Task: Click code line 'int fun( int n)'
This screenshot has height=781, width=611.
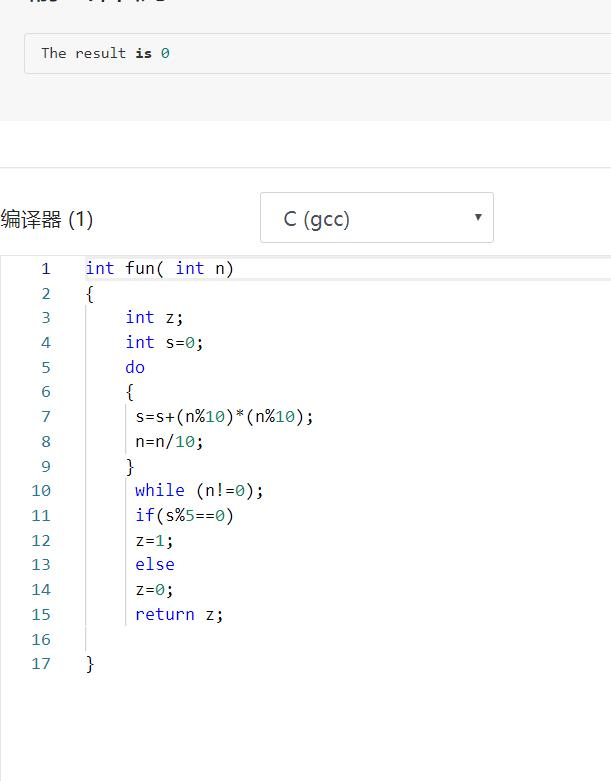Action: pos(159,268)
